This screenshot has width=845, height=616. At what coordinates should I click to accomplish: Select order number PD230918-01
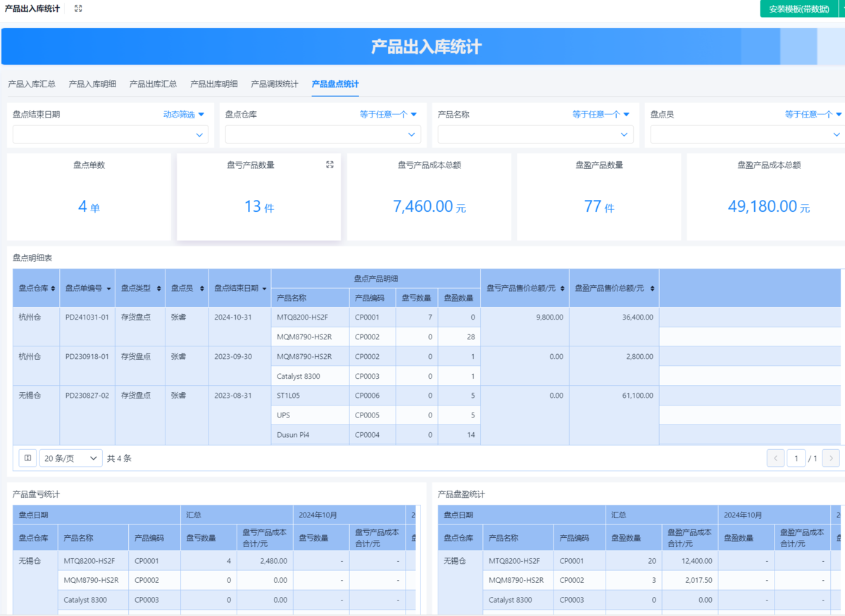tap(87, 357)
